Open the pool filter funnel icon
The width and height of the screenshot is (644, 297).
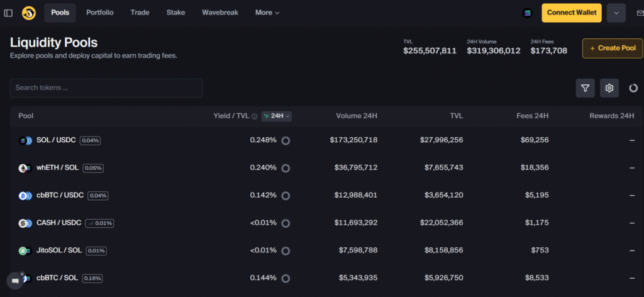tap(585, 88)
